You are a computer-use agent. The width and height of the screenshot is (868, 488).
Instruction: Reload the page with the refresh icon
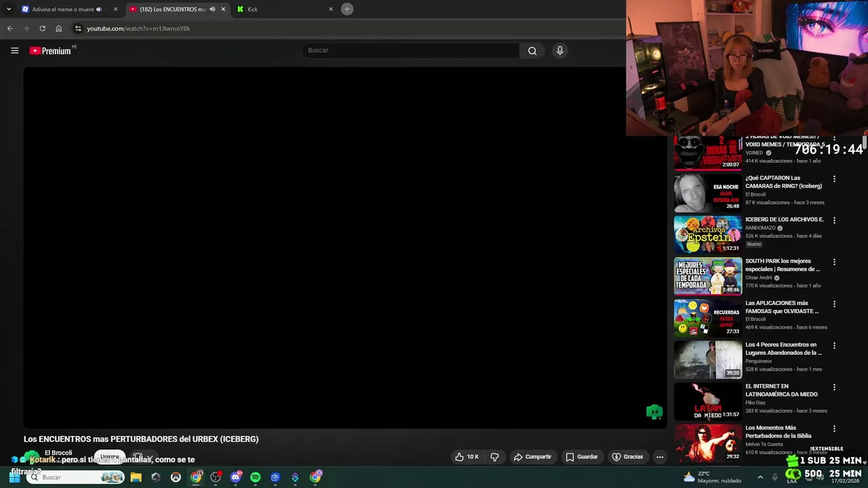(42, 28)
